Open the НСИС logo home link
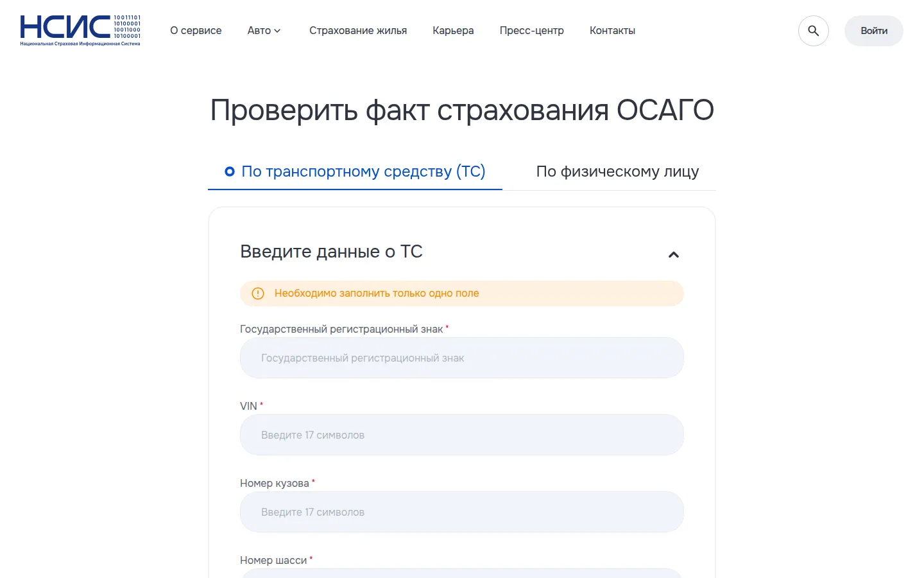The width and height of the screenshot is (924, 578). pyautogui.click(x=80, y=30)
